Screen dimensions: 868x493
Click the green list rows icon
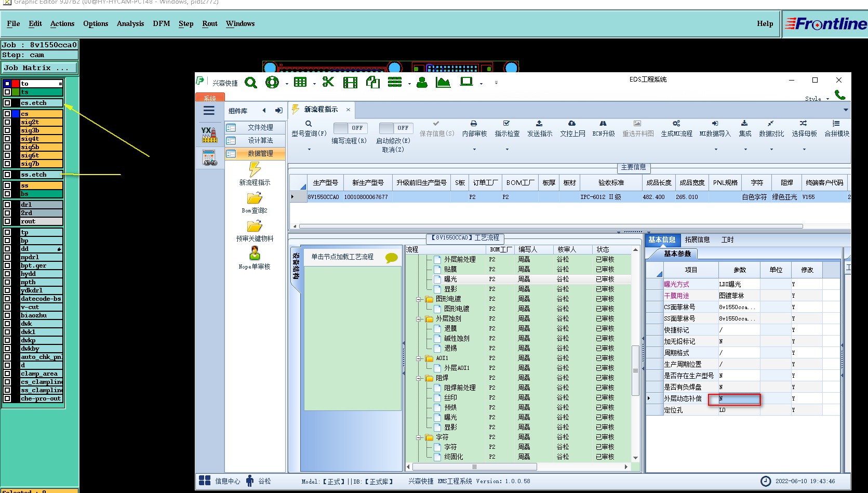pyautogui.click(x=395, y=82)
